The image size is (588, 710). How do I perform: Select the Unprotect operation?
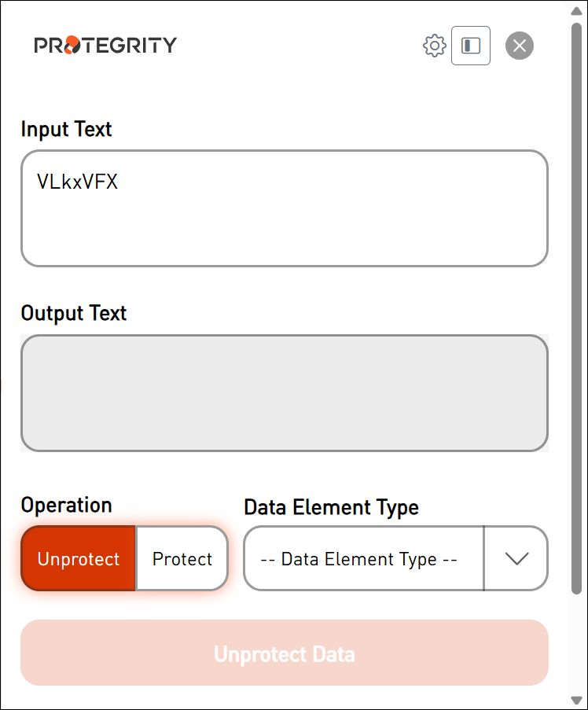[79, 559]
